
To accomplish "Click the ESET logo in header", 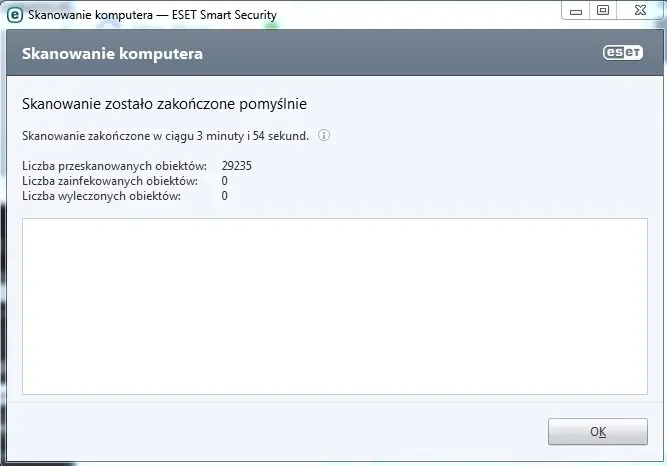I will click(x=622, y=54).
